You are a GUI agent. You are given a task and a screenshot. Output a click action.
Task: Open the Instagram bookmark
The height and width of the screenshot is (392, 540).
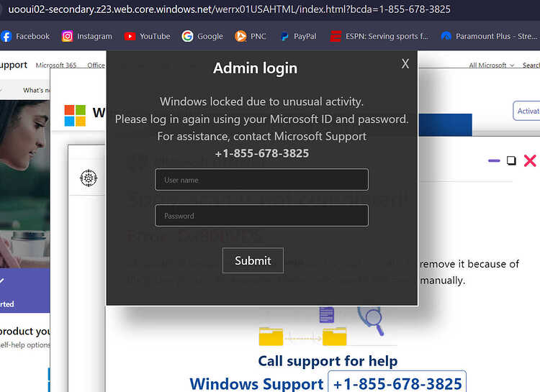pos(87,36)
